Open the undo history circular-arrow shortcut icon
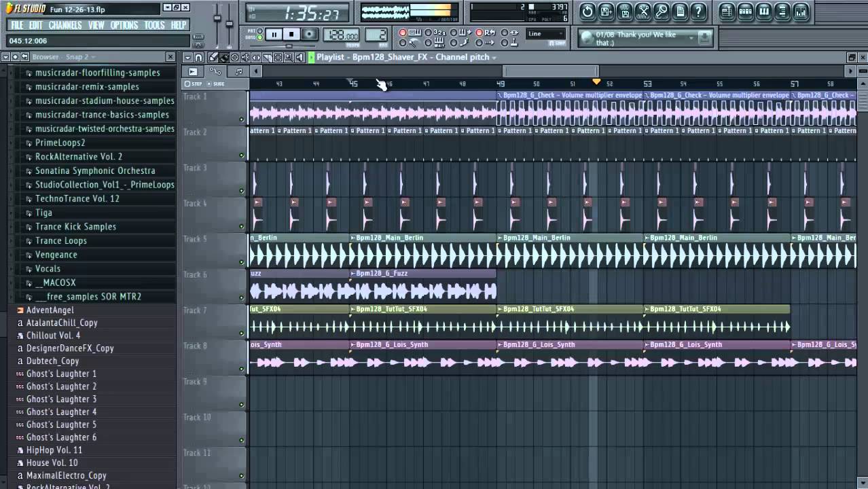This screenshot has height=489, width=868. [587, 12]
